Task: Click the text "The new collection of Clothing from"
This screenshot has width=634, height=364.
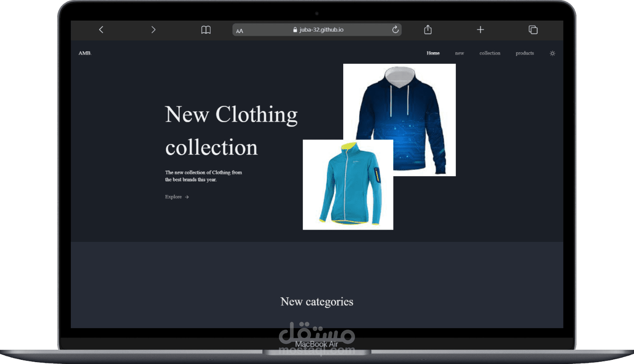Action: pyautogui.click(x=204, y=173)
